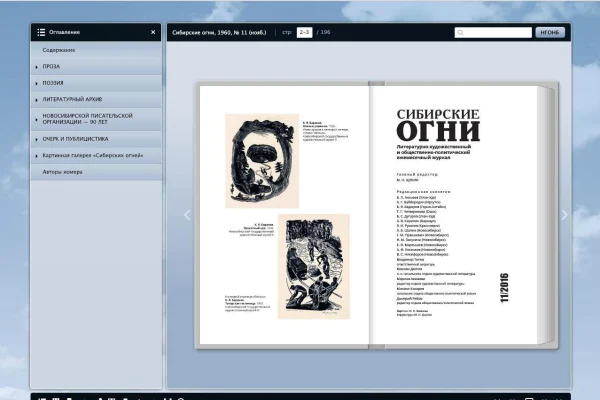Go to the previous page with left arrow
Image resolution: width=600 pixels, height=400 pixels.
(x=187, y=215)
